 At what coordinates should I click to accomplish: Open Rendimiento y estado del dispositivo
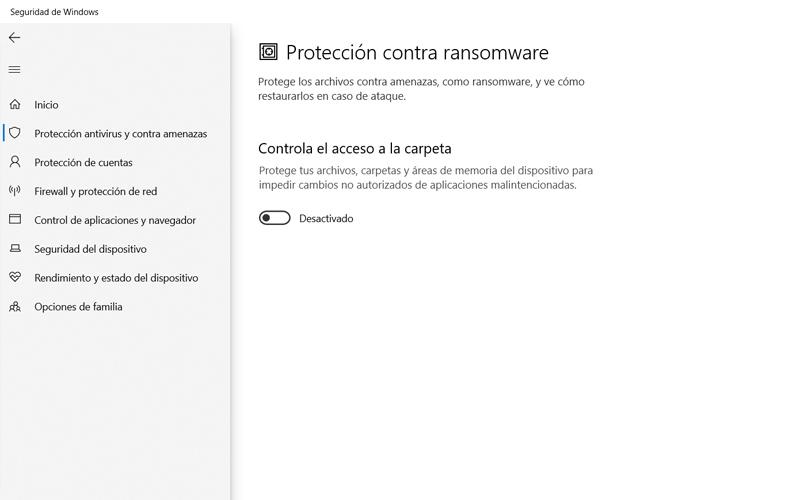click(116, 279)
